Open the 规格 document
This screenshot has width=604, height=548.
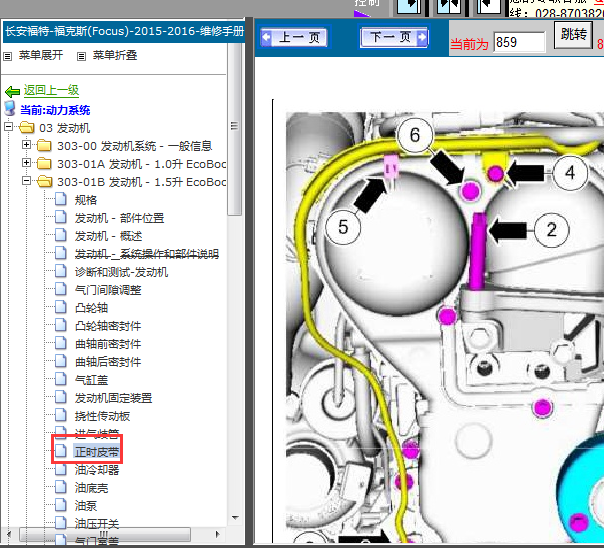tap(86, 200)
